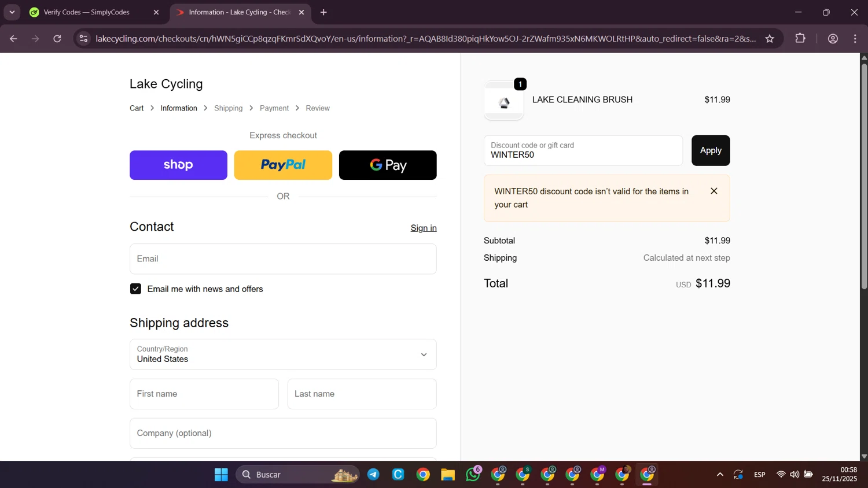Click Shipping breadcrumb step

coord(229,108)
